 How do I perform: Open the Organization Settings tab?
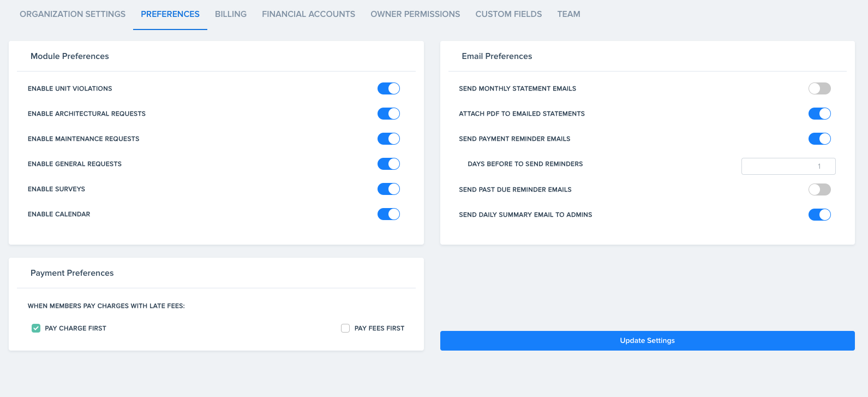point(73,14)
